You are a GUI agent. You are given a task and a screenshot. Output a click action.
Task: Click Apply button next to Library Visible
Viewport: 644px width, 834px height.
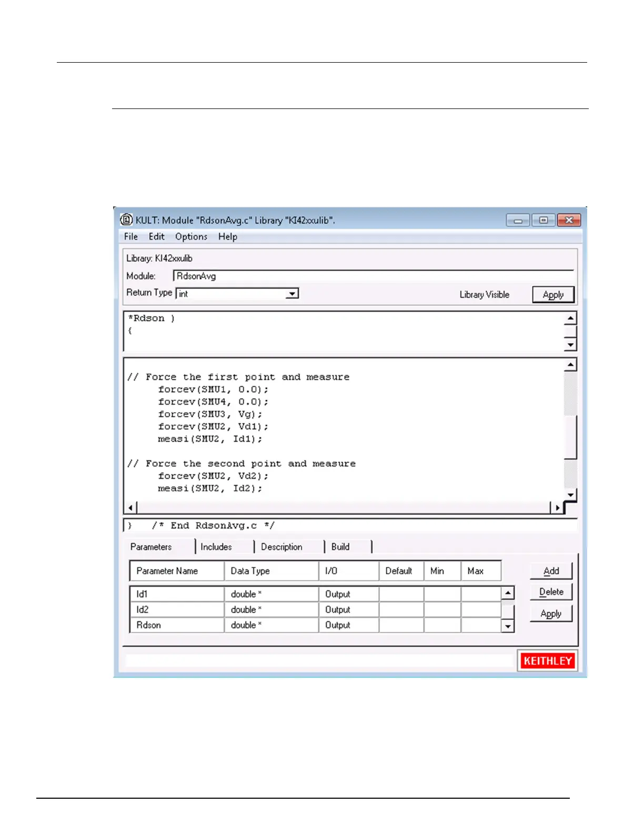click(553, 295)
